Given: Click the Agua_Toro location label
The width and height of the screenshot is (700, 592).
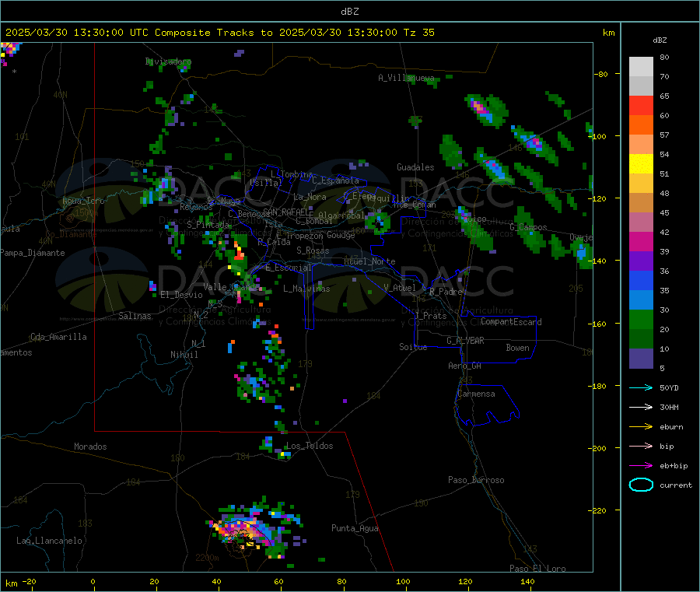Looking at the screenshot, I should (83, 201).
